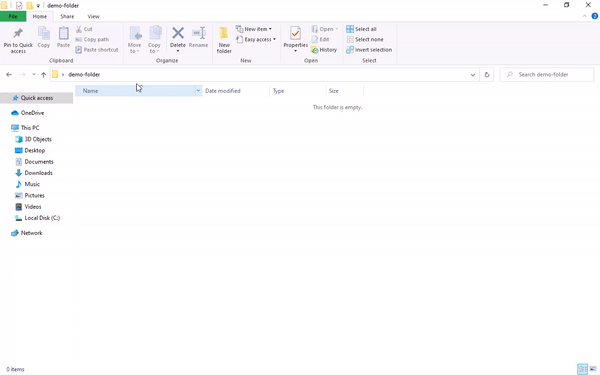
Task: Open the Copy to dropdown
Action: click(x=155, y=40)
